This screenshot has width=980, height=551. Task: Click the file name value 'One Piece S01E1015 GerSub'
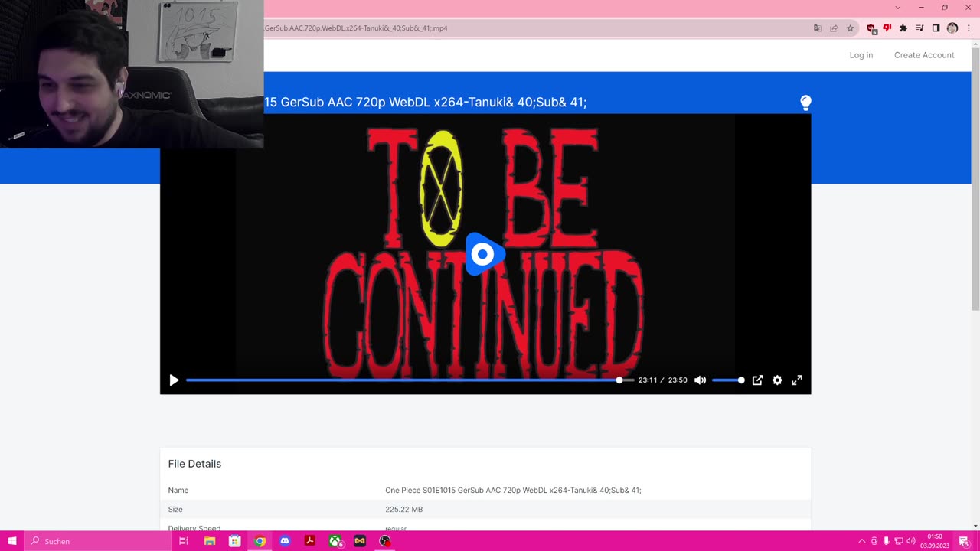click(x=513, y=491)
